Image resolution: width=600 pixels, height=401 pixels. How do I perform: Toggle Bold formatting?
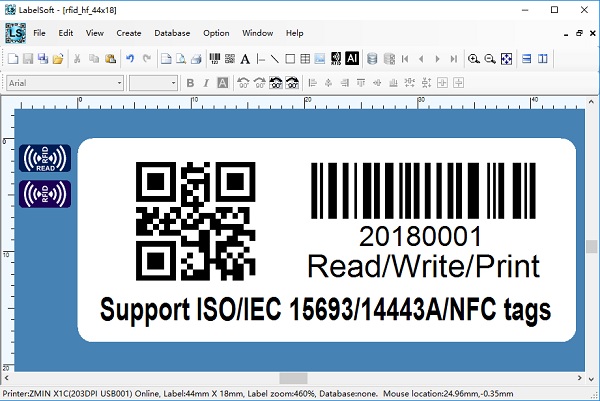(x=189, y=83)
